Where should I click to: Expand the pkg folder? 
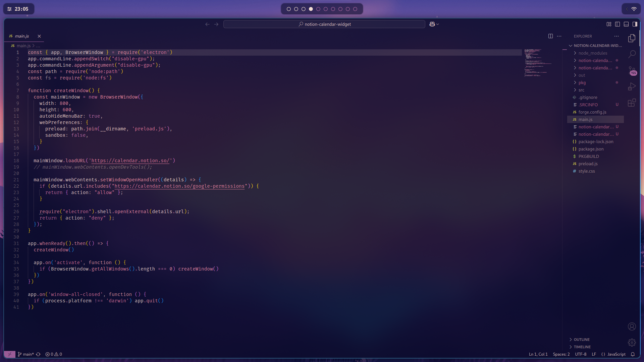click(596, 82)
